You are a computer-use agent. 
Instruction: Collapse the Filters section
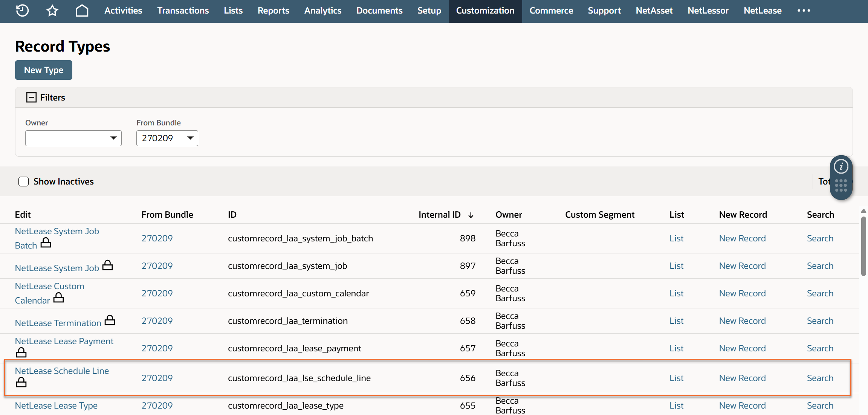point(31,98)
